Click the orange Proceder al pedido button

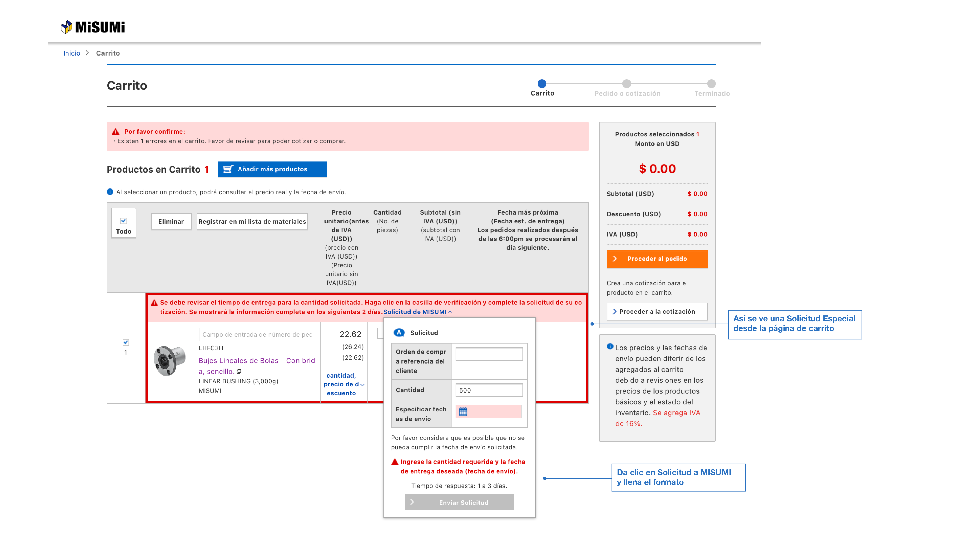point(657,259)
